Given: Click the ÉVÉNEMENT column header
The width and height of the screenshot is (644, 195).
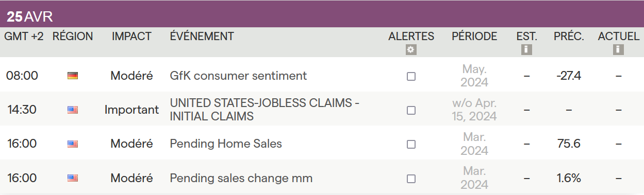Looking at the screenshot, I should point(202,37).
